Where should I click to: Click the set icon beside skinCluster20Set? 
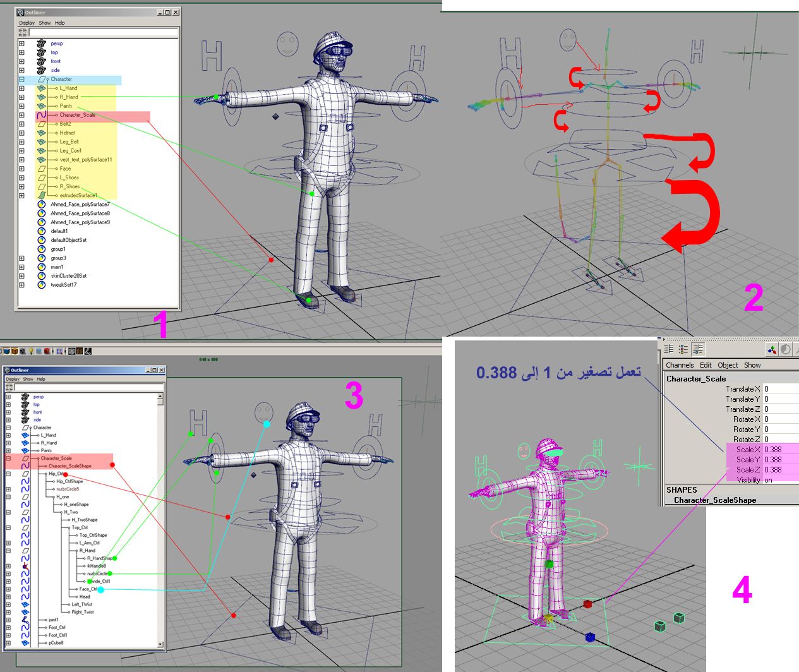tap(42, 276)
